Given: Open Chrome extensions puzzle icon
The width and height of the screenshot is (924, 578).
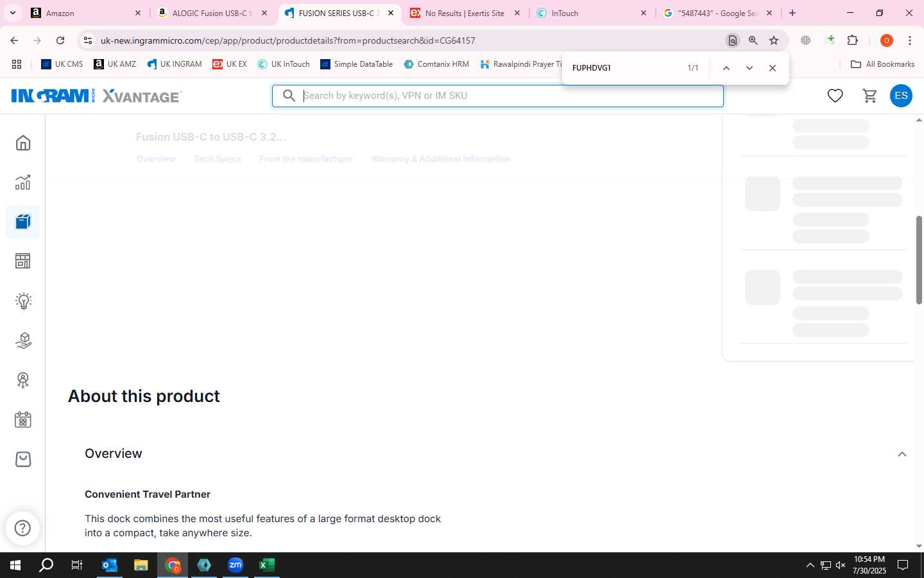Looking at the screenshot, I should 853,40.
